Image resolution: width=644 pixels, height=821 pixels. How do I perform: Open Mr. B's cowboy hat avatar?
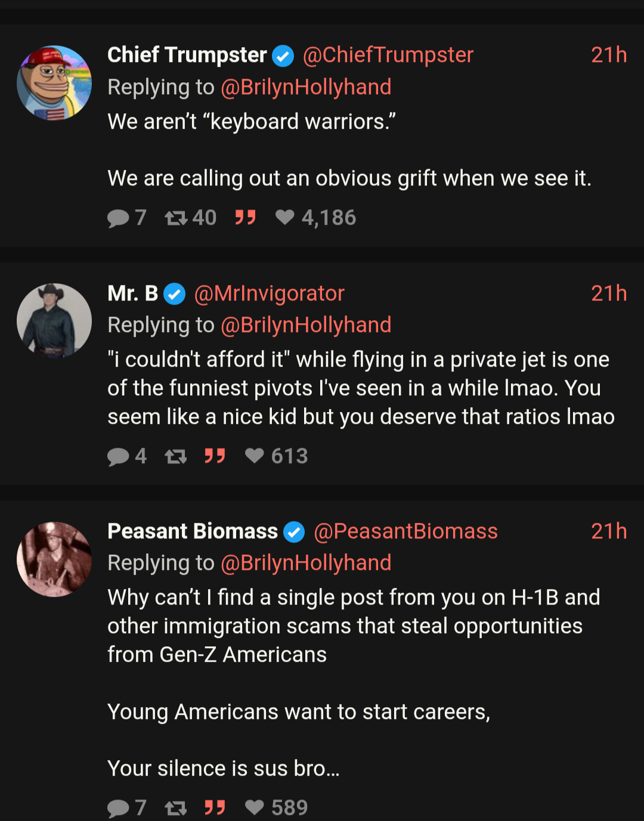(x=54, y=321)
